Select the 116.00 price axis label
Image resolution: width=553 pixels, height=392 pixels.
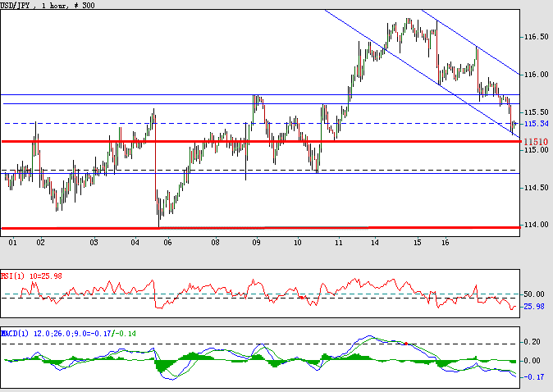coord(536,75)
